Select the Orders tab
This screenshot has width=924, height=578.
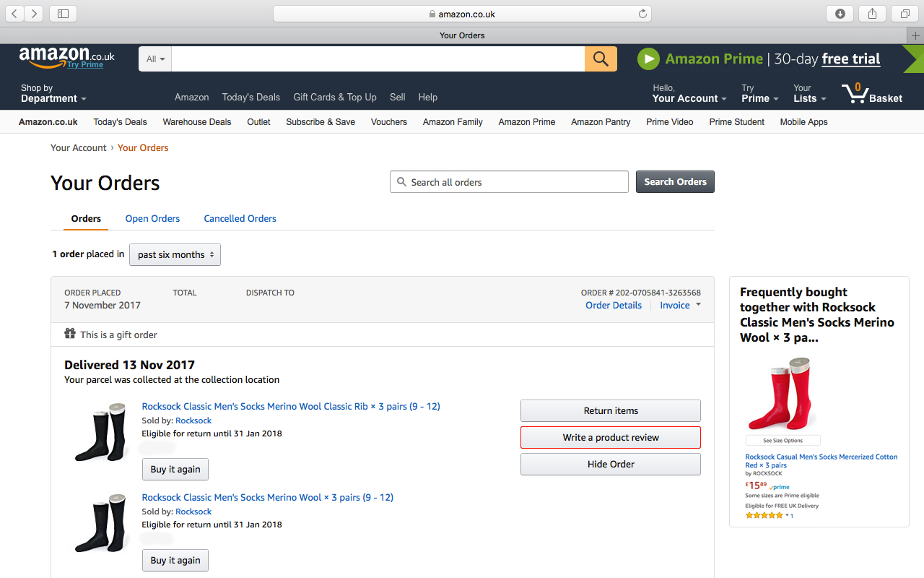tap(86, 218)
